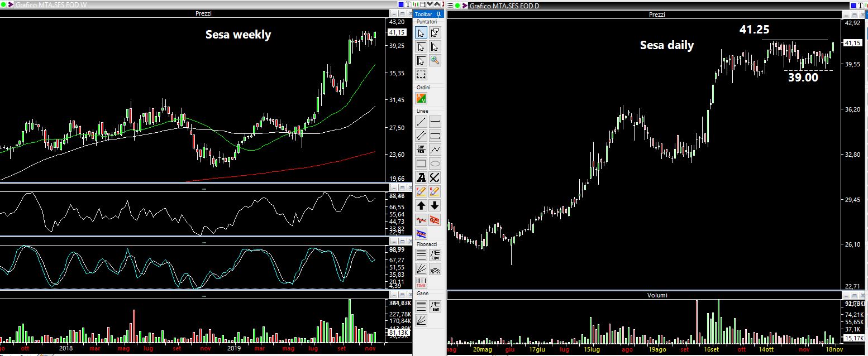Click the purple arrow on daily chart title
868x356 pixels.
[465, 6]
